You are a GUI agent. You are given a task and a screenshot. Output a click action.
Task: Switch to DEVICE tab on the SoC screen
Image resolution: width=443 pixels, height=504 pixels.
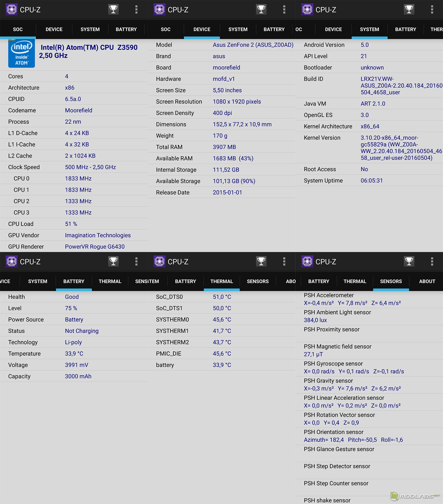[x=54, y=29]
